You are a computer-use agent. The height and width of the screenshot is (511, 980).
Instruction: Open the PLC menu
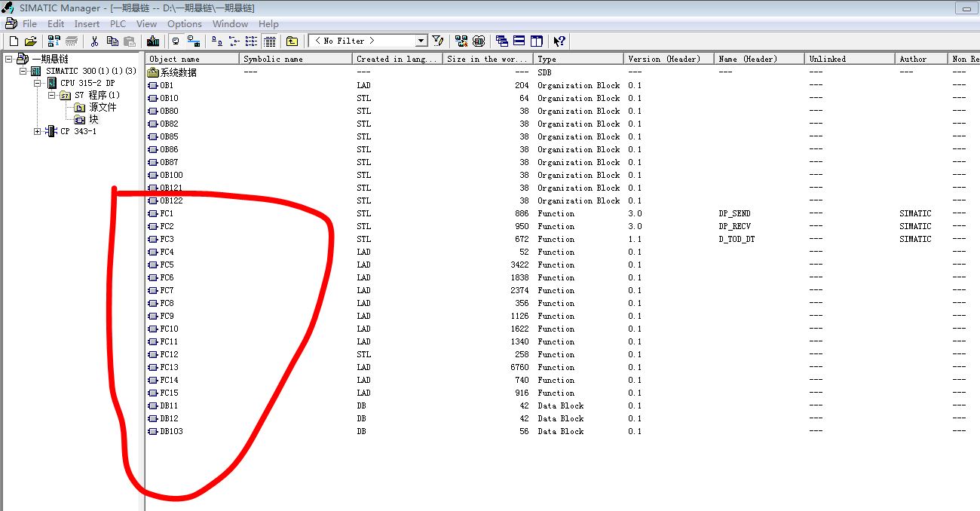pyautogui.click(x=118, y=24)
